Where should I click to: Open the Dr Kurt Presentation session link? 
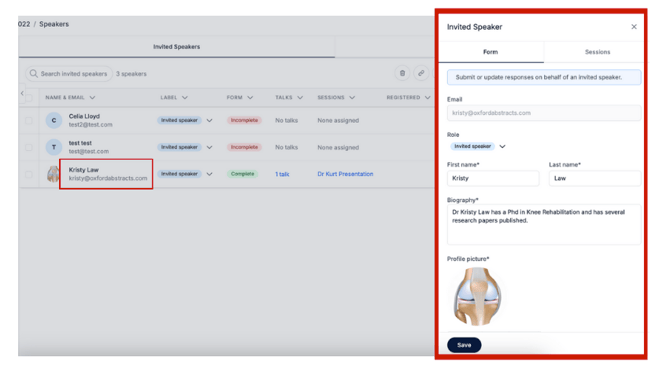pyautogui.click(x=345, y=174)
